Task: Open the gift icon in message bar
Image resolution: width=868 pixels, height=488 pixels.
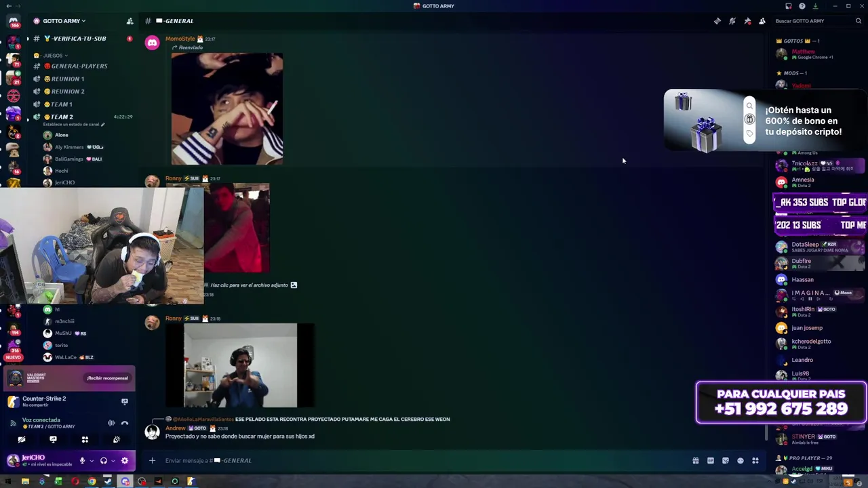Action: pos(695,461)
